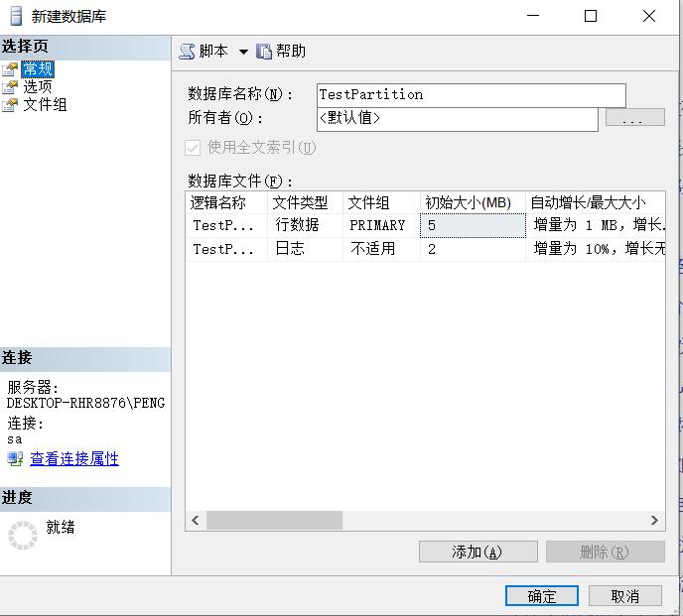Viewport: 683px width, 616px height.
Task: Click the 不适用 filegroup cell
Action: click(381, 249)
